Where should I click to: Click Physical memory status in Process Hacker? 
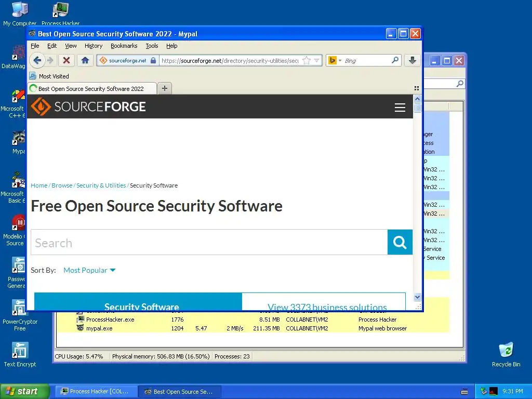[x=161, y=356]
